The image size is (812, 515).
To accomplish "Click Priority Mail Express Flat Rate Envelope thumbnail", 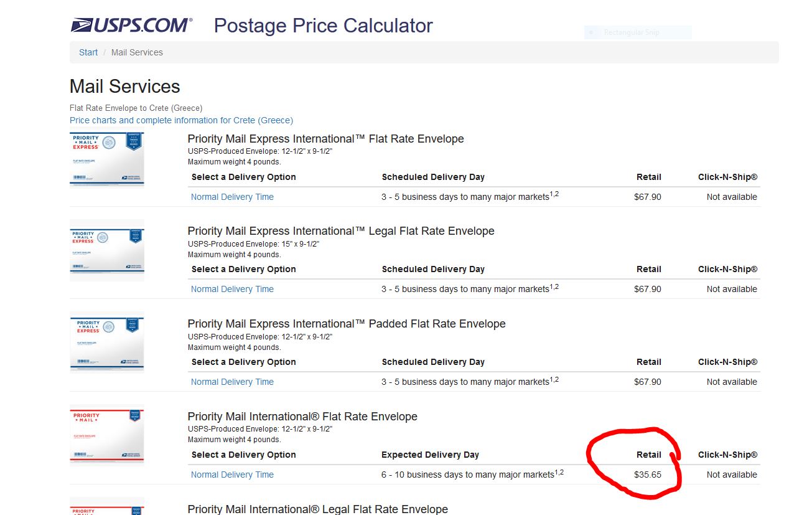I will (107, 158).
